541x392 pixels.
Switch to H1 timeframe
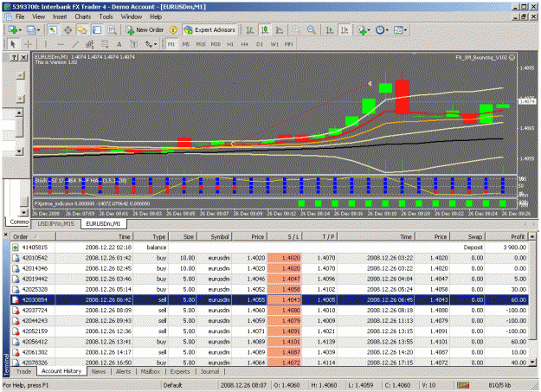coord(230,44)
